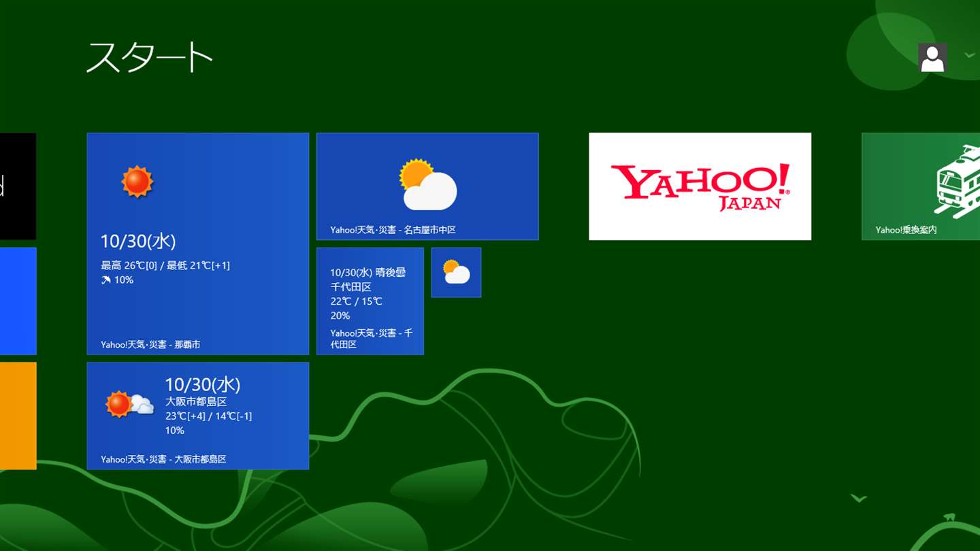This screenshot has height=551, width=980.
Task: Click the down arrow to show all apps
Action: [x=859, y=499]
